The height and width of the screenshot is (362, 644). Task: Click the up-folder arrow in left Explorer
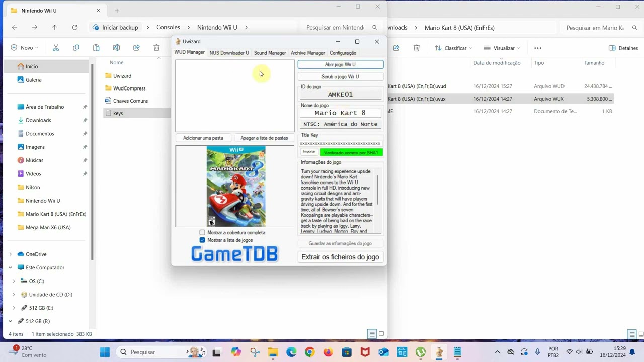pyautogui.click(x=54, y=27)
